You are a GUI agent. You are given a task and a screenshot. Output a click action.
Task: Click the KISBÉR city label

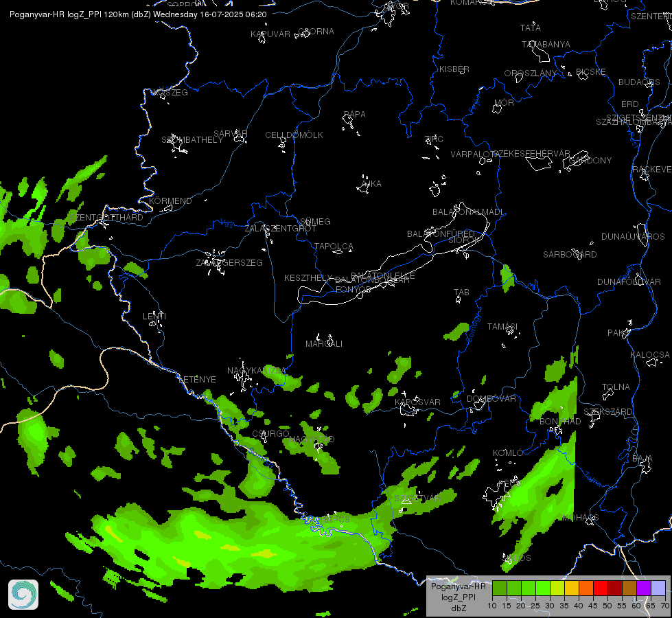pyautogui.click(x=454, y=69)
